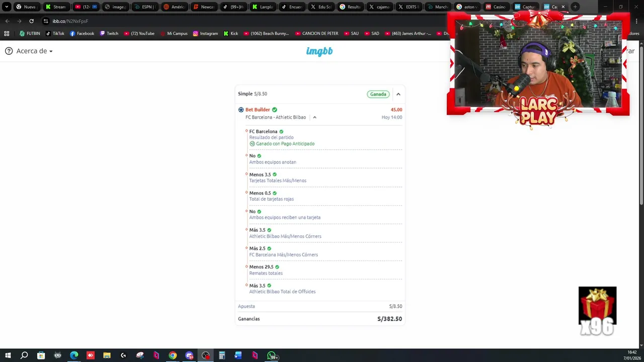Screen dimensions: 644x362
Task: Open File Explorer from taskbar
Action: coord(107,355)
